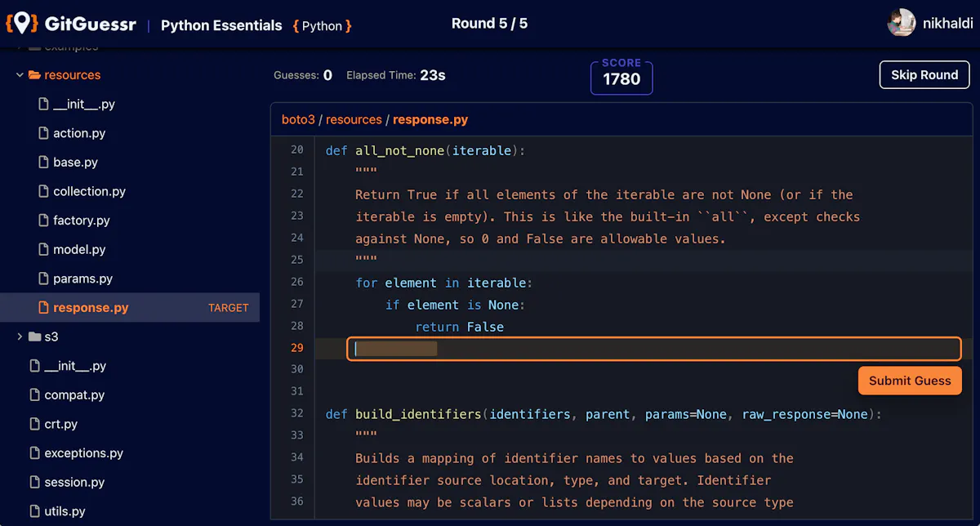The image size is (980, 526).
Task: Open utils.py in the file tree
Action: tap(65, 511)
